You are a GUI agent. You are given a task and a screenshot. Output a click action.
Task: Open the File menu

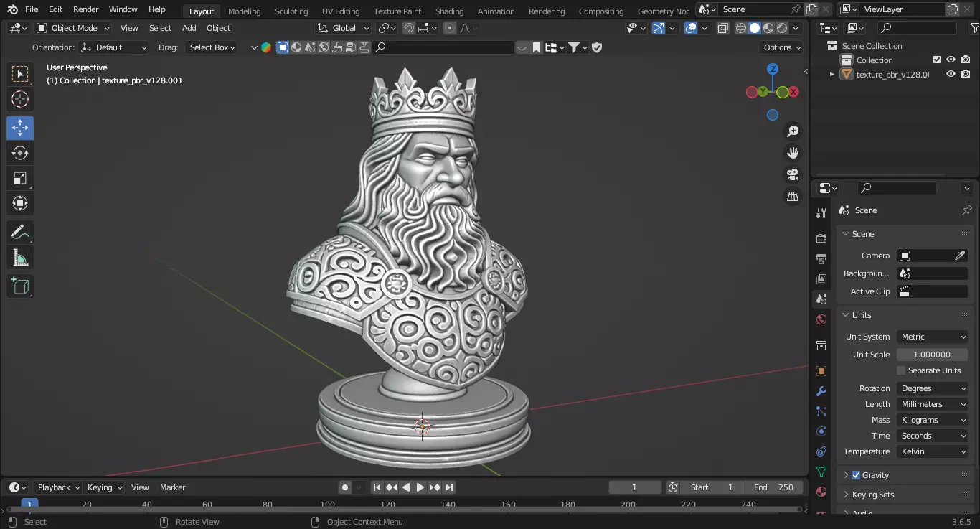click(32, 9)
